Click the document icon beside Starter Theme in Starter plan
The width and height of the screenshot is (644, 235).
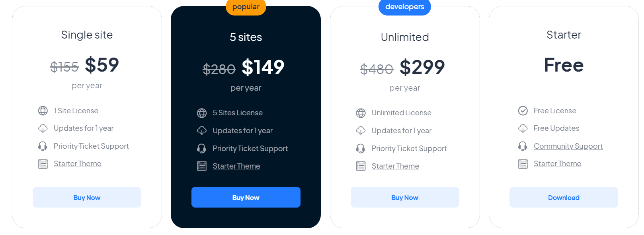tap(523, 163)
